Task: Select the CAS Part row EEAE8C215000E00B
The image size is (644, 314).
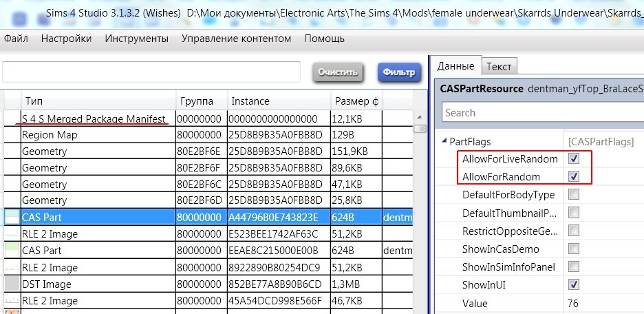Action: tap(208, 250)
